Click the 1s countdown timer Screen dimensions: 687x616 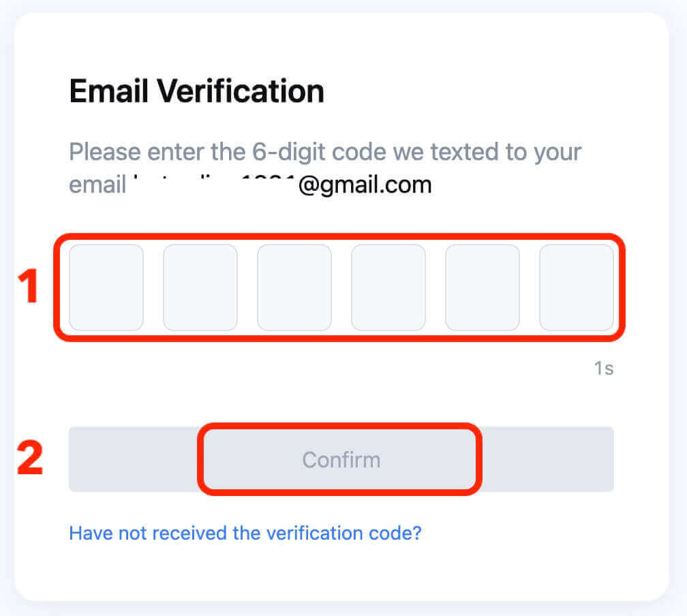pyautogui.click(x=603, y=368)
